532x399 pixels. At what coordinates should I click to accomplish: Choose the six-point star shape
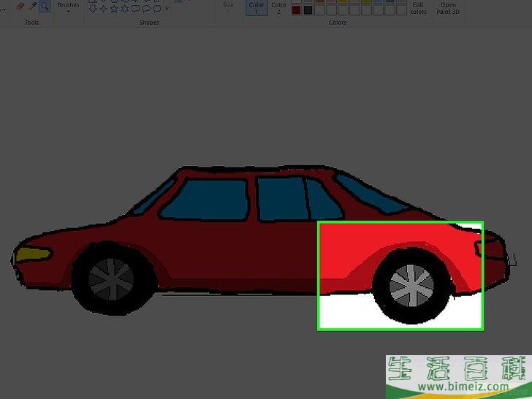coord(125,9)
